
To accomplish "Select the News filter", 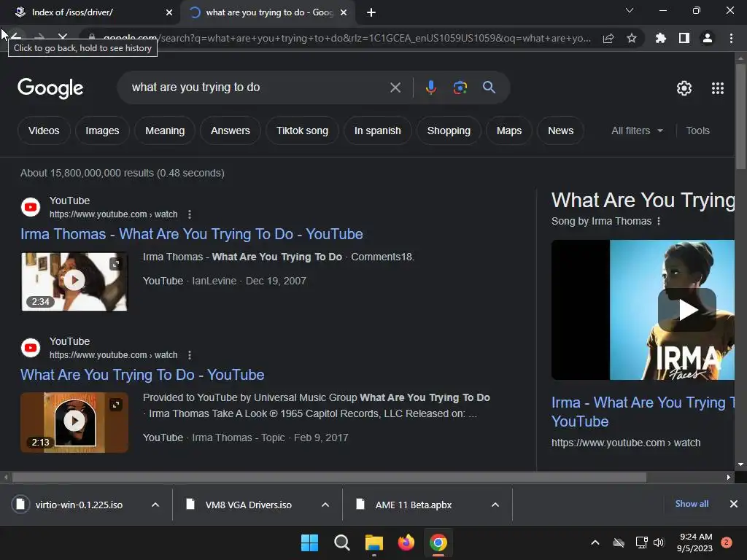I will [x=560, y=131].
